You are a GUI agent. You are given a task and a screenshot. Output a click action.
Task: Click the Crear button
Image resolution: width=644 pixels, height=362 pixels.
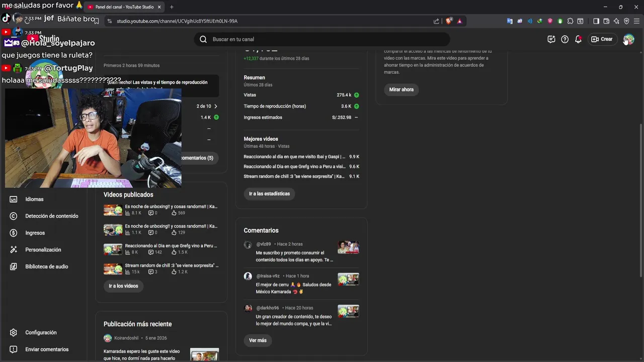coord(602,39)
